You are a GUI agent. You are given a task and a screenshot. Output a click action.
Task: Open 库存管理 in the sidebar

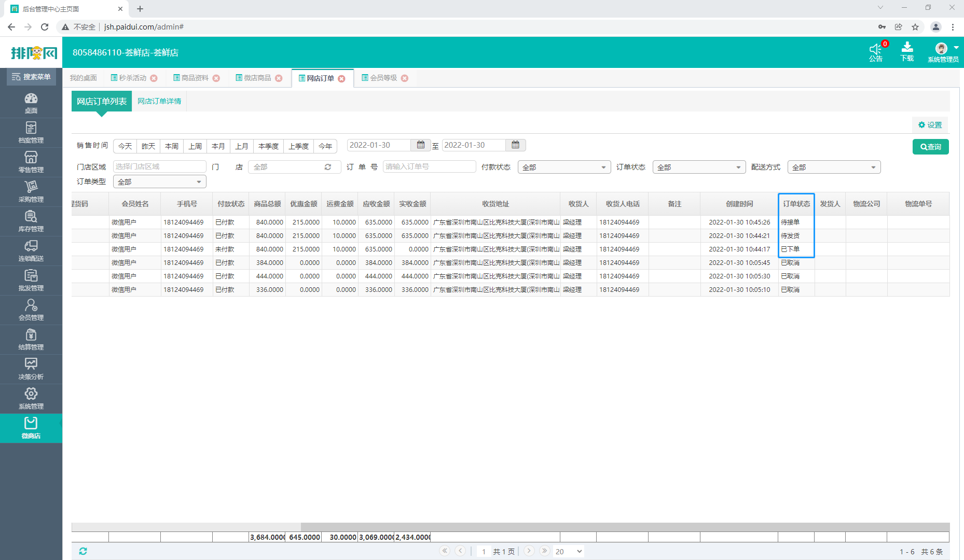pos(31,221)
